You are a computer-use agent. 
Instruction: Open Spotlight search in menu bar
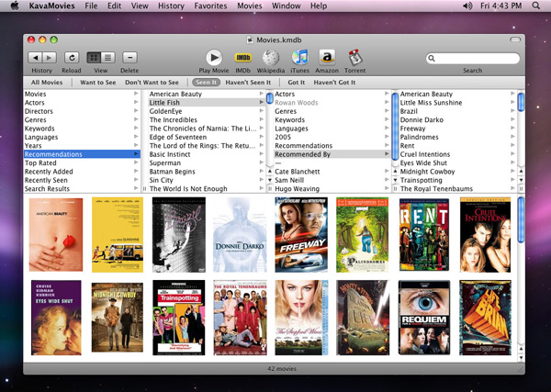coord(536,6)
